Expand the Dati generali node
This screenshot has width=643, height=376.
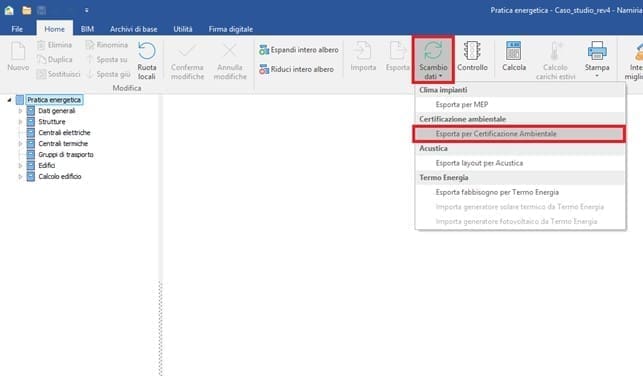click(x=20, y=111)
